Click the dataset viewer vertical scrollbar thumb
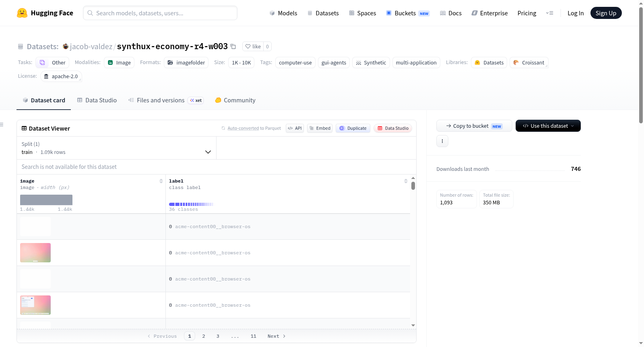 coord(413,186)
